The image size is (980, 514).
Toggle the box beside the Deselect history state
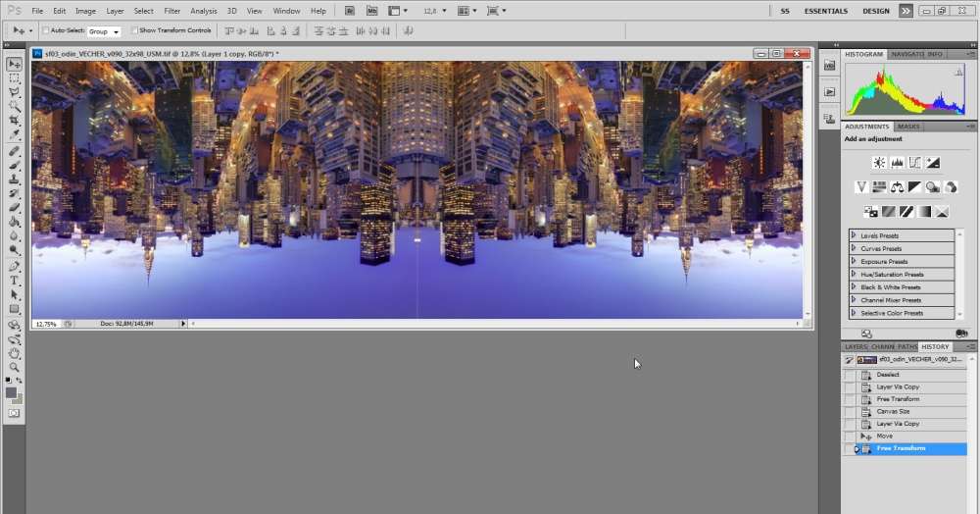[x=849, y=375]
